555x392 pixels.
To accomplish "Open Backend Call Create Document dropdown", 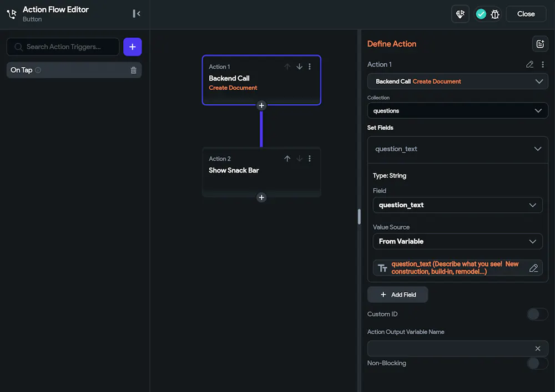I will (458, 82).
